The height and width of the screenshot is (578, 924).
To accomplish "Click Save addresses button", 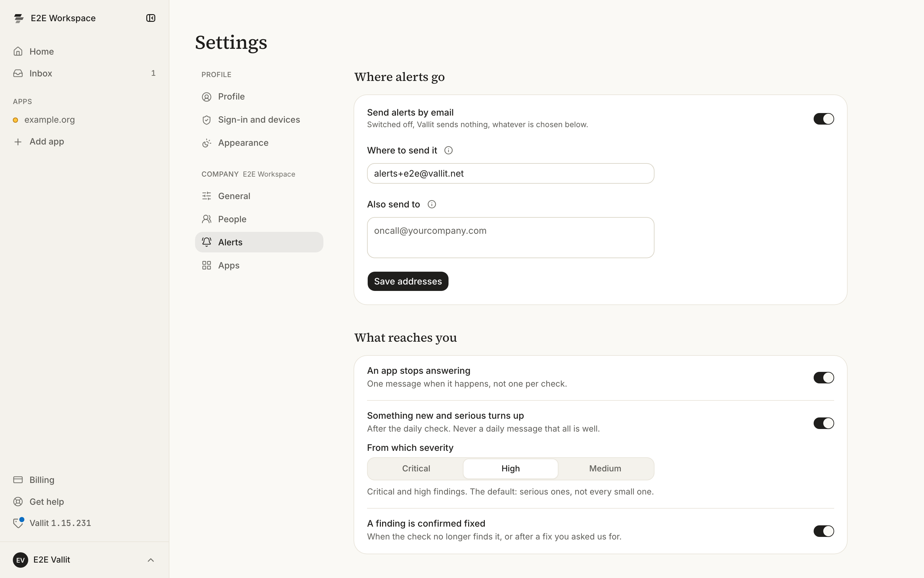I will click(408, 281).
